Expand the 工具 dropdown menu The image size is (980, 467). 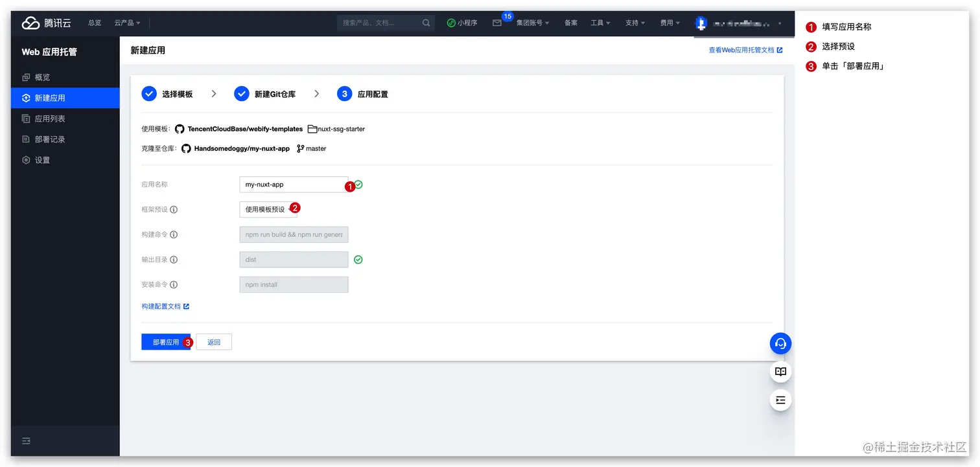click(600, 23)
